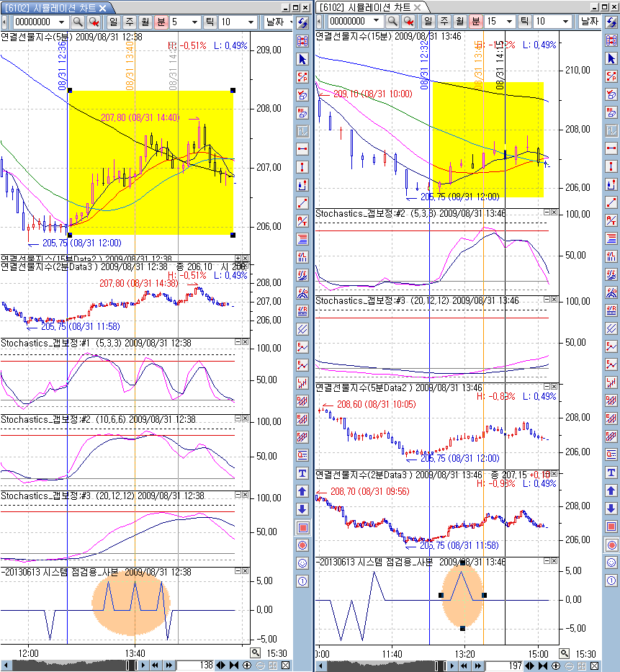The image size is (620, 672).
Task: Toggle the 일 (daily) period button on left chart
Action: (113, 22)
